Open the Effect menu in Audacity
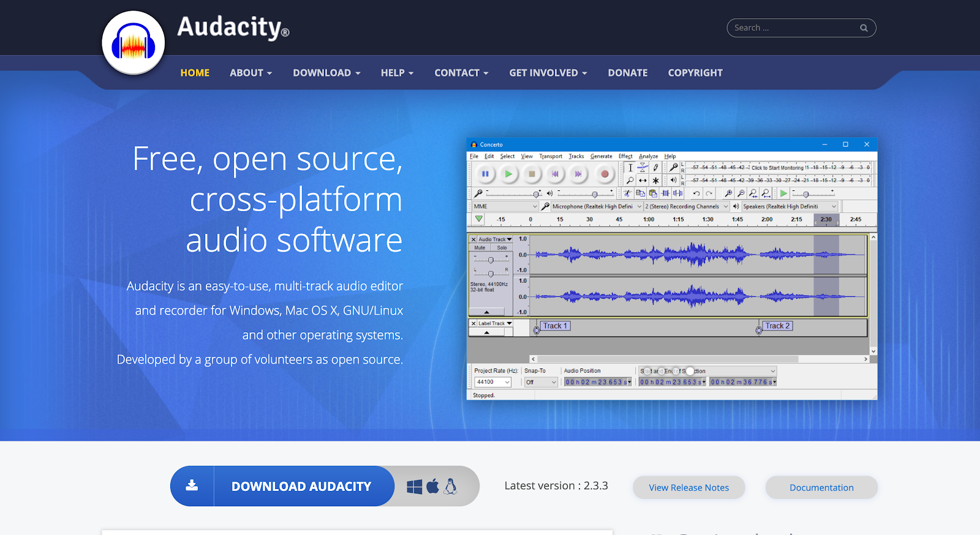The height and width of the screenshot is (535, 980). [625, 156]
